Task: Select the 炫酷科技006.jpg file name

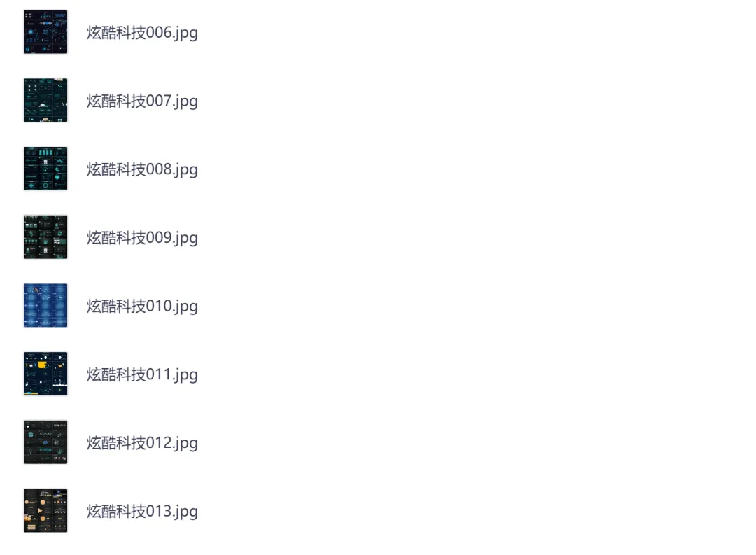Action: [142, 33]
